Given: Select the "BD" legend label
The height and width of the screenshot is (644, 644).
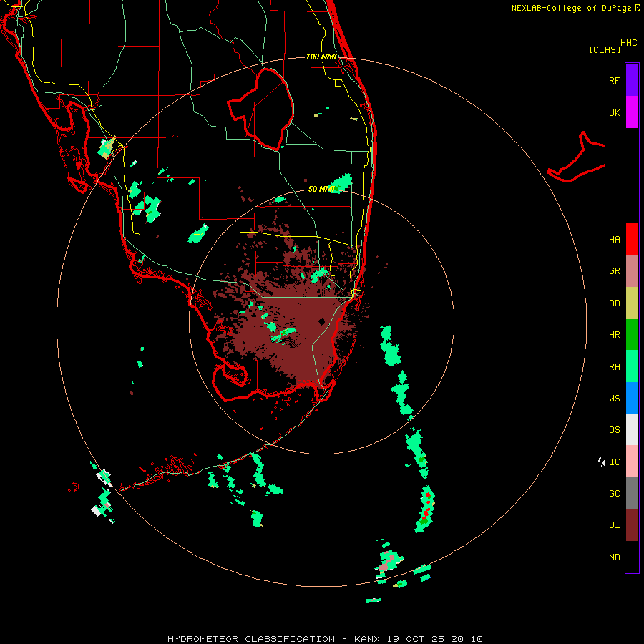Looking at the screenshot, I should pyautogui.click(x=614, y=303).
